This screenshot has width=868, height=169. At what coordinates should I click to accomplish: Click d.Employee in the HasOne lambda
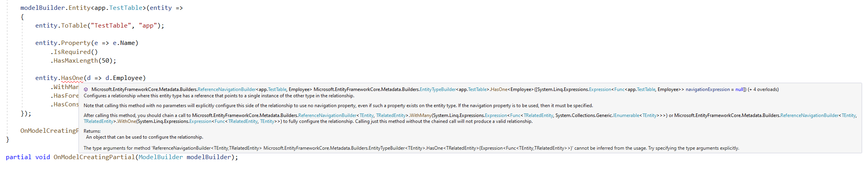pyautogui.click(x=123, y=78)
